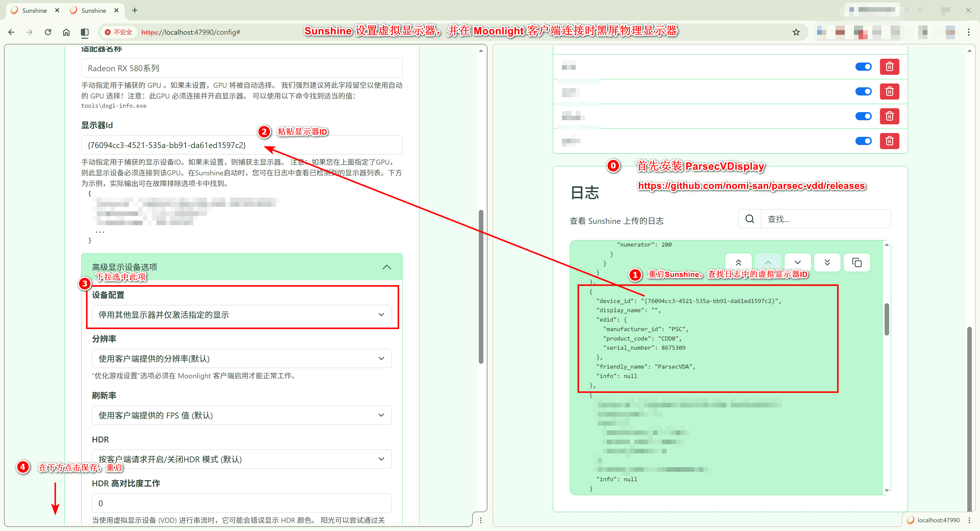Jump to log bottom with double-down chevron
This screenshot has width=980, height=531.
point(827,263)
